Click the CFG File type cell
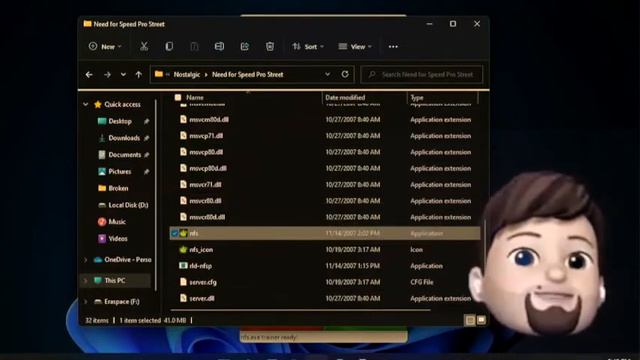640x360 pixels. [x=422, y=282]
